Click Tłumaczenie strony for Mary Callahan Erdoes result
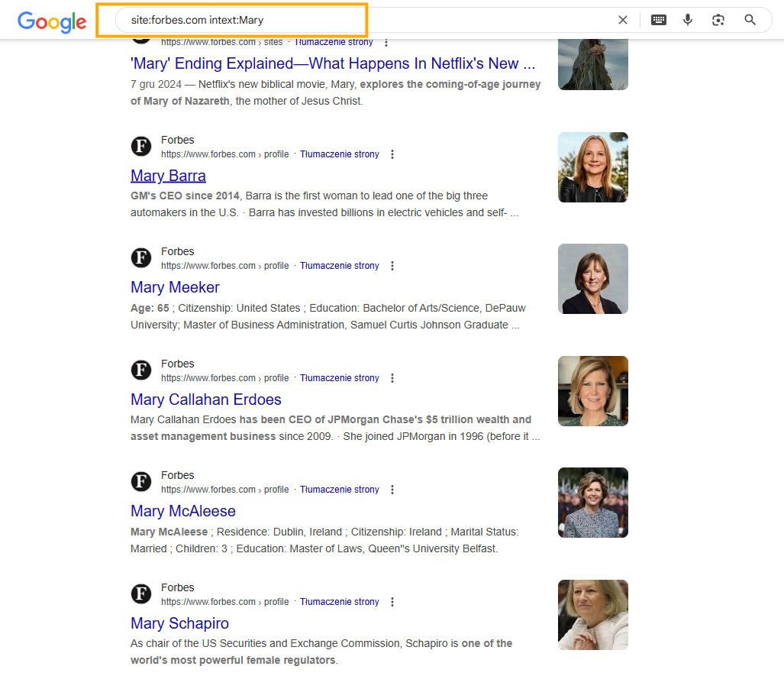784x689 pixels. click(340, 378)
